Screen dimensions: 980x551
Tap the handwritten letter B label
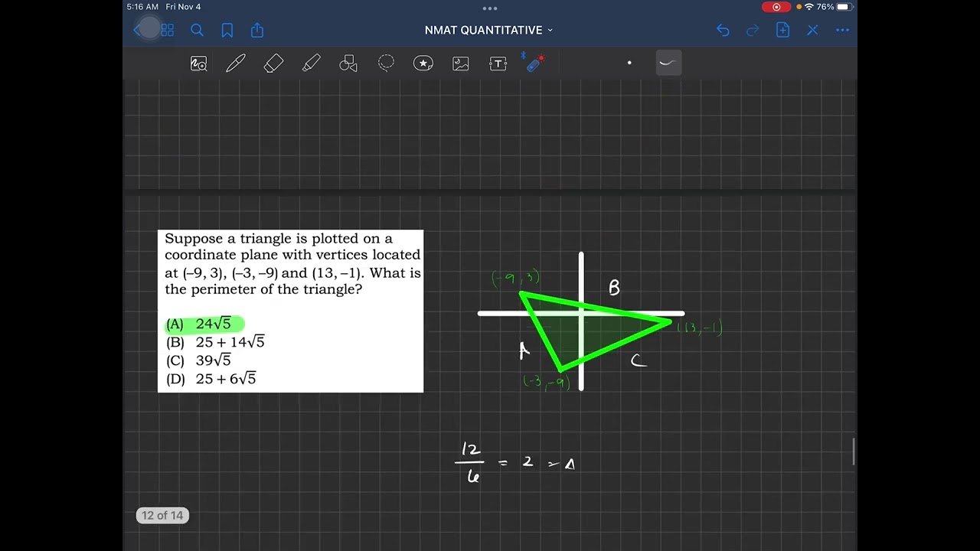tap(614, 288)
